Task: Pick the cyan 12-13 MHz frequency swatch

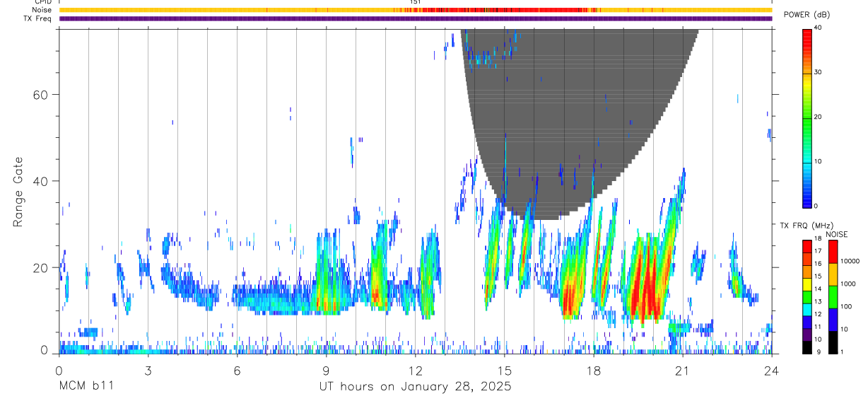Action: click(x=808, y=310)
